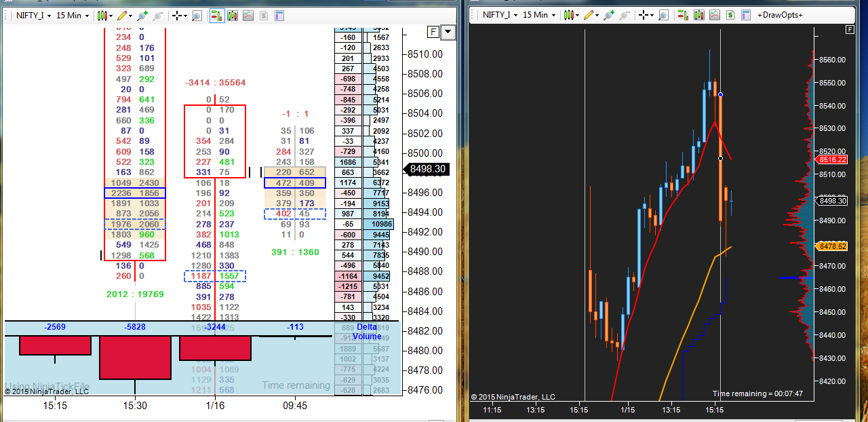The height and width of the screenshot is (422, 868).
Task: Open chart Properties in right chart toolbar
Action: 746,15
